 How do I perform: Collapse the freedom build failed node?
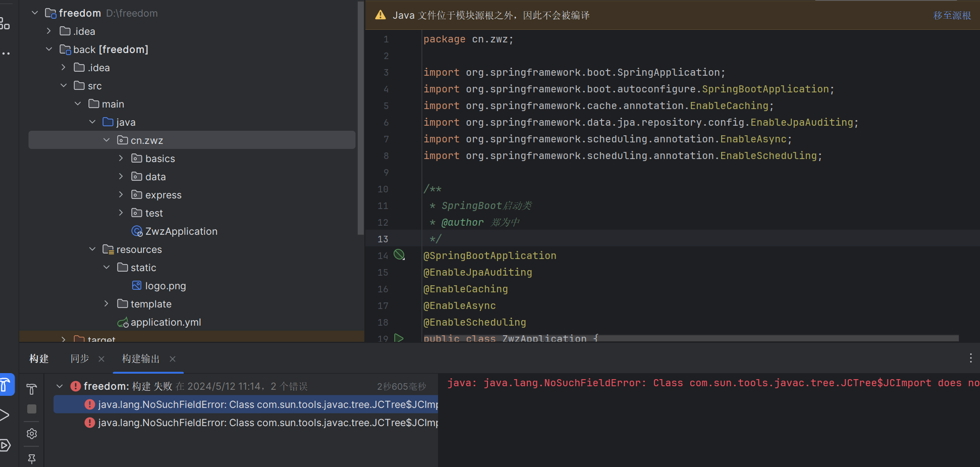coord(60,386)
